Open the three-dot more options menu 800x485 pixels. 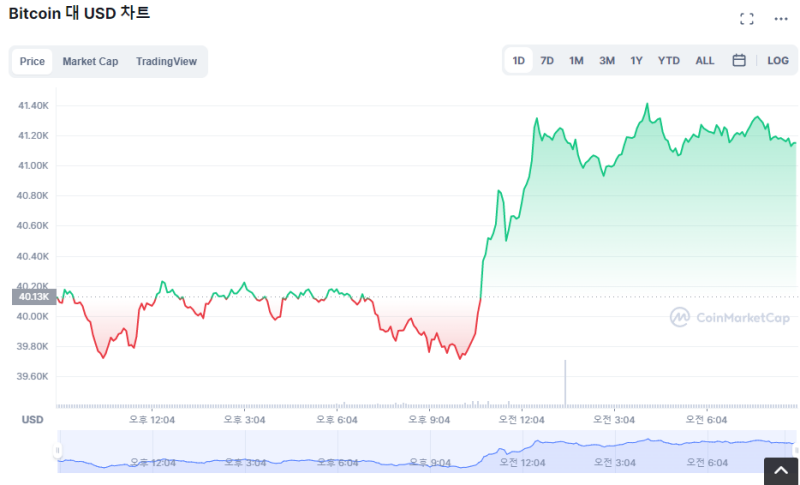[x=781, y=19]
